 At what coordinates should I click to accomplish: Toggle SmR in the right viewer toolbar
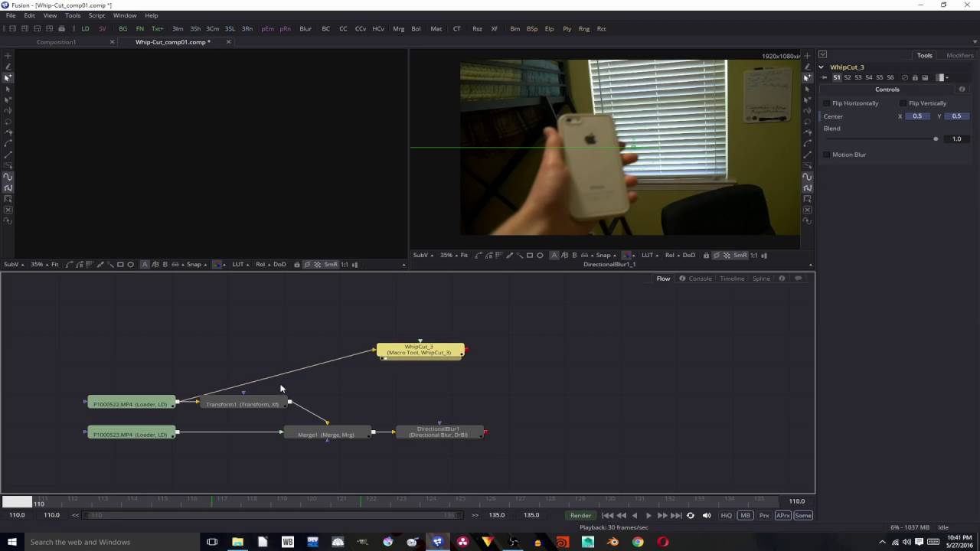tap(740, 256)
